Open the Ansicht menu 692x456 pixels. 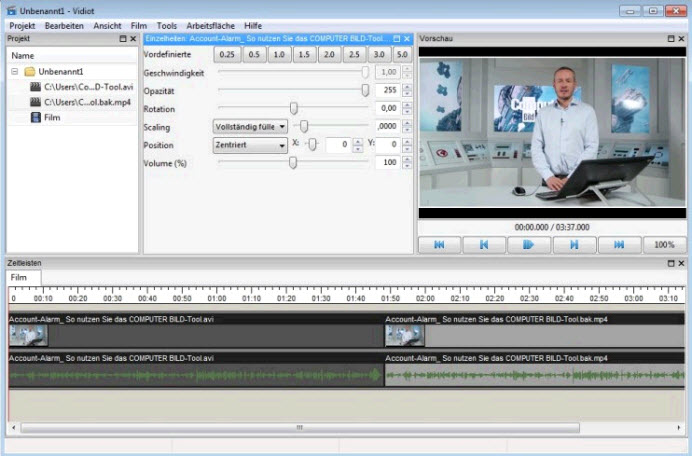click(107, 26)
